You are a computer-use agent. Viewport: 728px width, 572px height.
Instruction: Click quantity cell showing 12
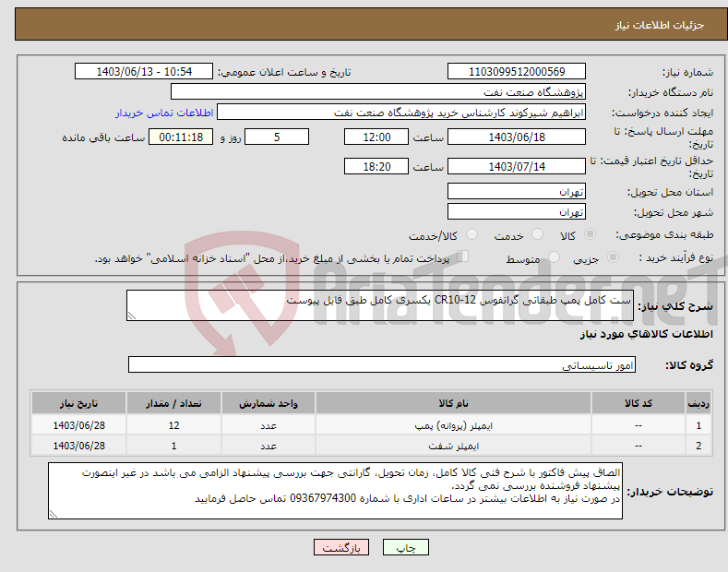click(173, 425)
